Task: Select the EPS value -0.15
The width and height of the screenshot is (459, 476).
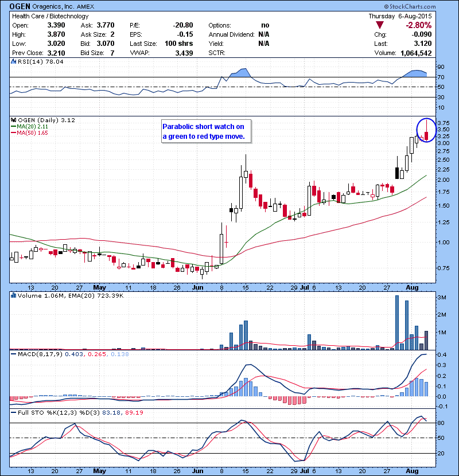Action: [x=185, y=34]
